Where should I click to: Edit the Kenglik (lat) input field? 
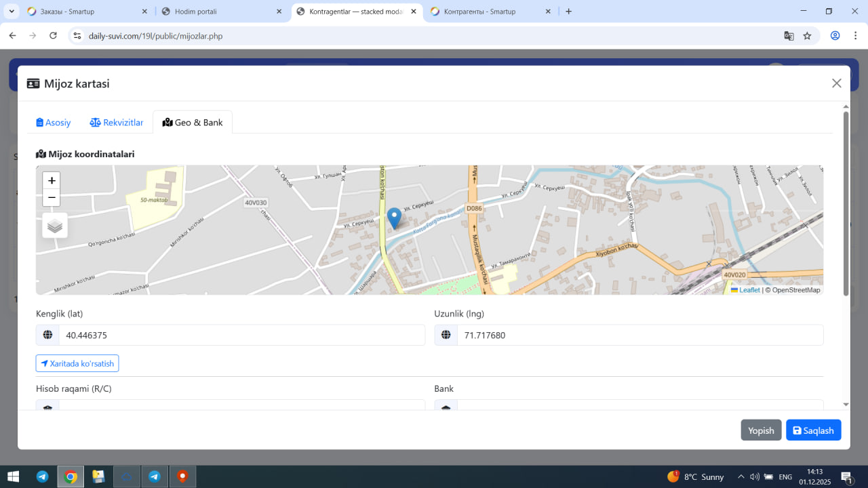pos(241,335)
